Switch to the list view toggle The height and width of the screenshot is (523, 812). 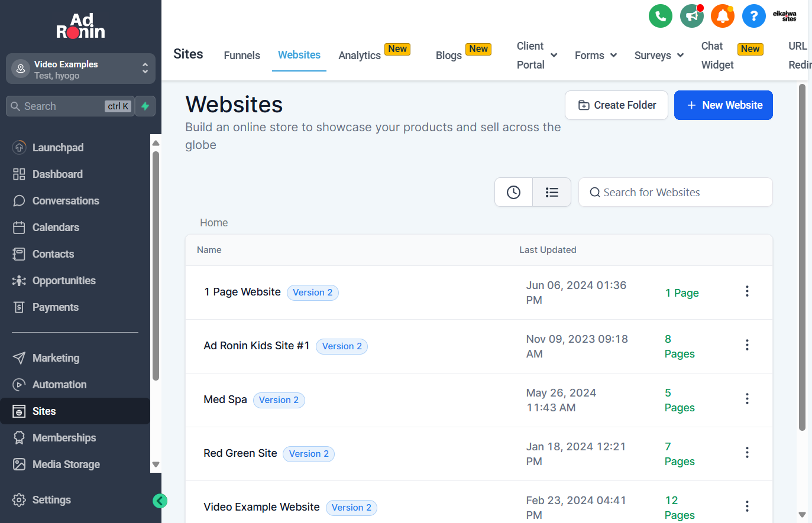(x=552, y=192)
